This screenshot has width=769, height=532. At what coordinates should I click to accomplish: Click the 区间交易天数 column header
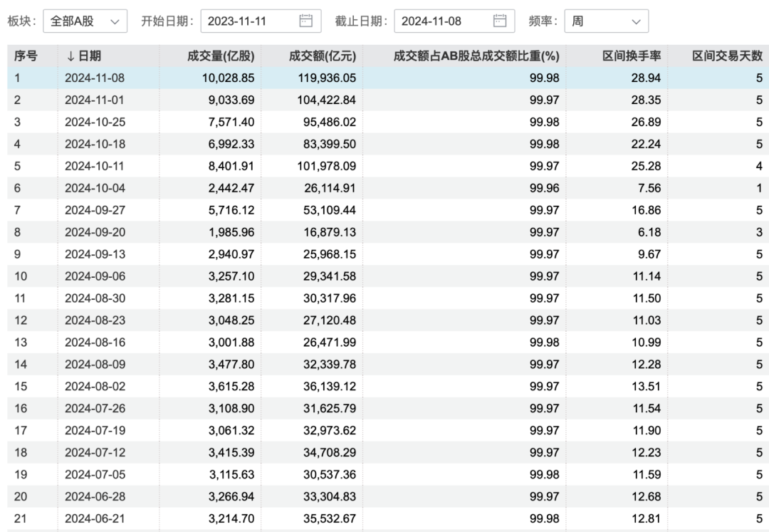[x=727, y=56]
